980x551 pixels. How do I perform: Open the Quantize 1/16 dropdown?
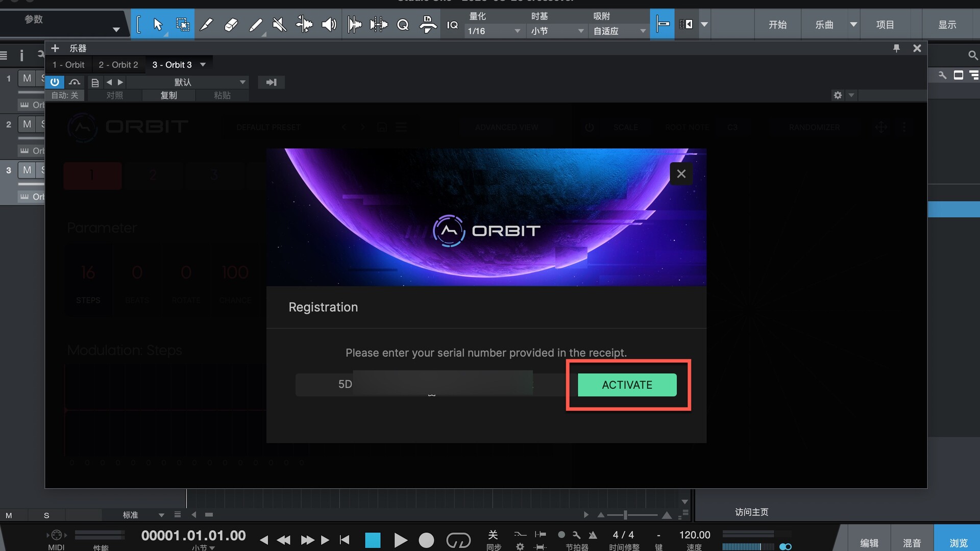494,31
